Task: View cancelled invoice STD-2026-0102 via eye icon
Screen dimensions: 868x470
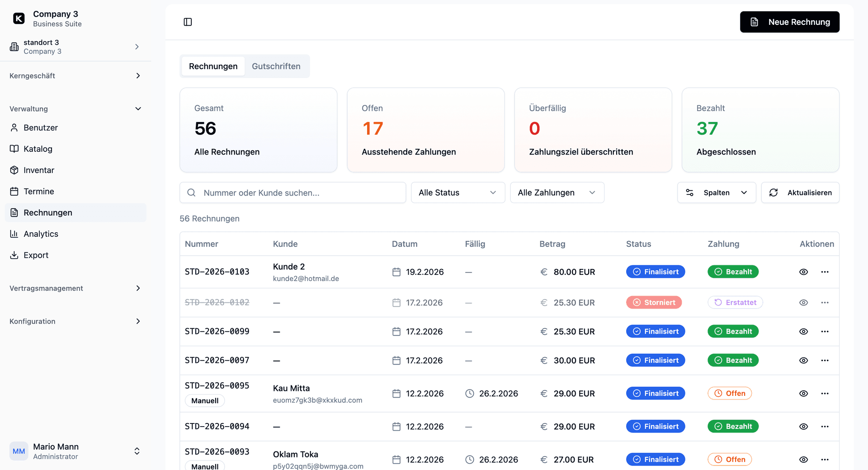Action: coord(803,303)
